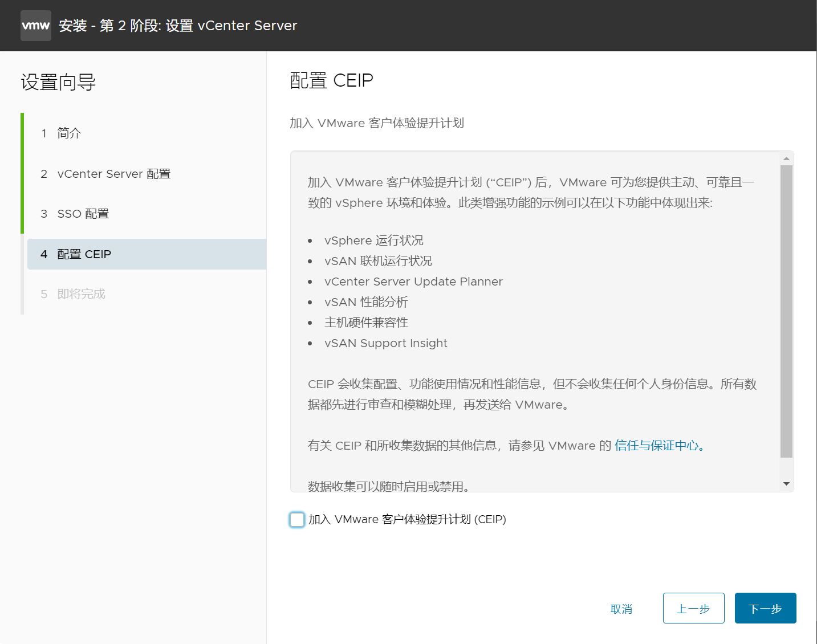Image resolution: width=817 pixels, height=644 pixels.
Task: Click the '主机硬件兼容性' bullet item
Action: point(366,323)
